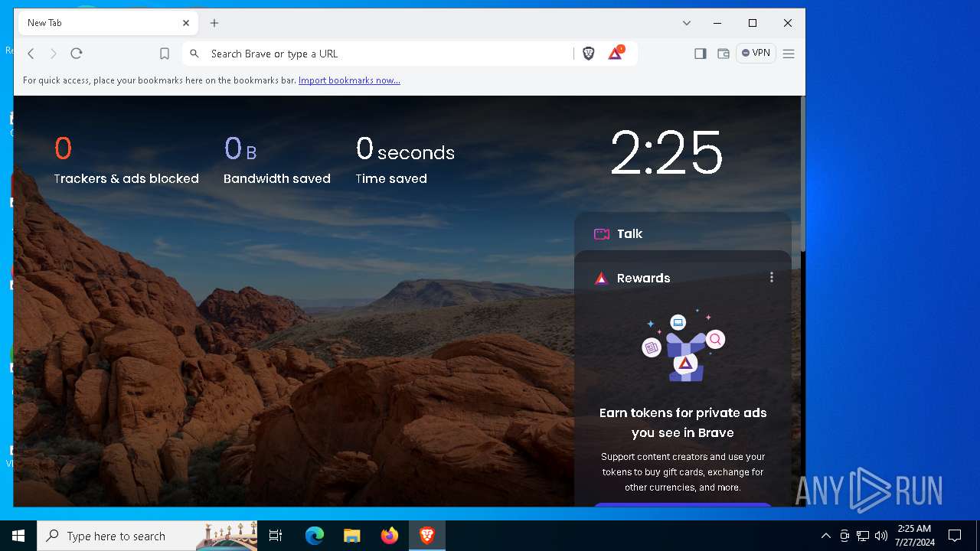The image size is (980, 551).
Task: Open the tab search dropdown chevron
Action: 687,23
